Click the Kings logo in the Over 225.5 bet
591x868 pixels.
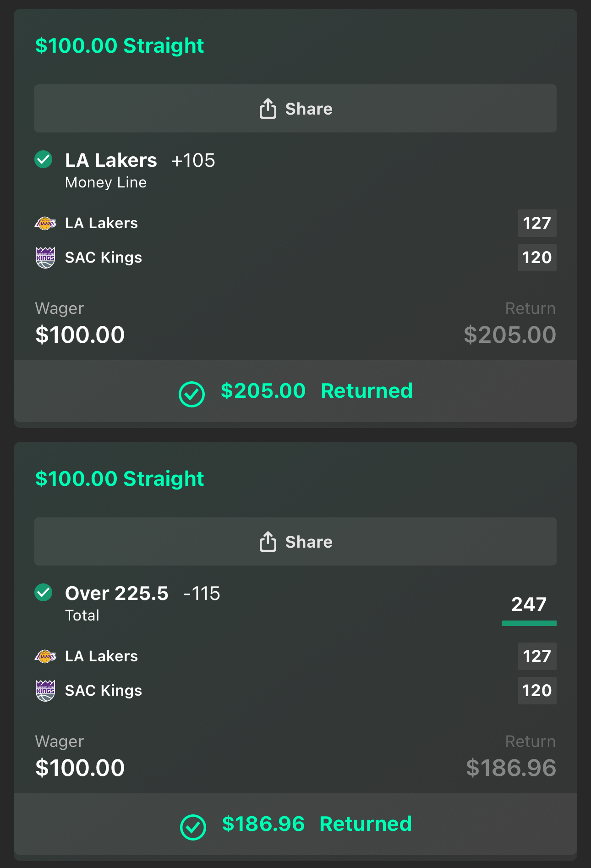coord(45,691)
